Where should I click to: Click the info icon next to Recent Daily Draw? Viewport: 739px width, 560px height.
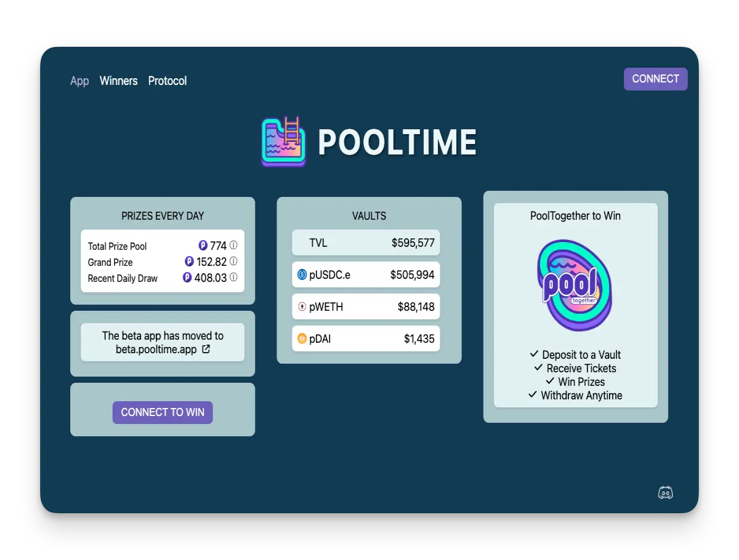pos(233,277)
